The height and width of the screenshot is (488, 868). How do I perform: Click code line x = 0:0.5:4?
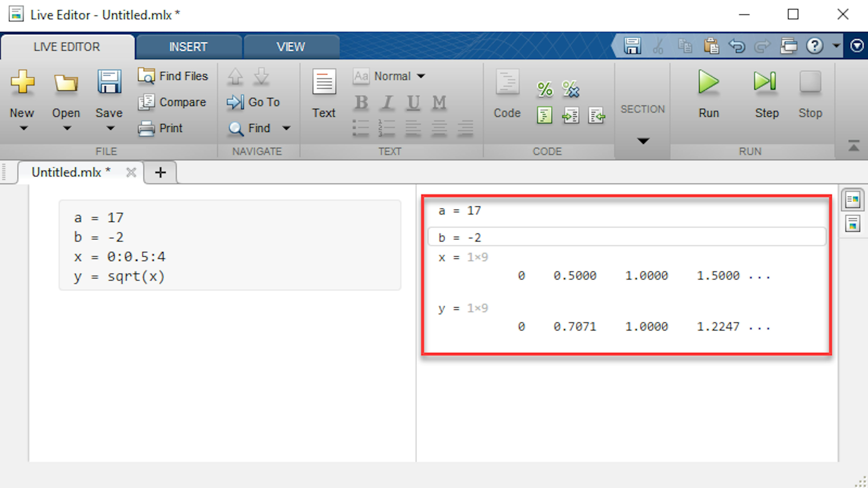click(x=120, y=257)
